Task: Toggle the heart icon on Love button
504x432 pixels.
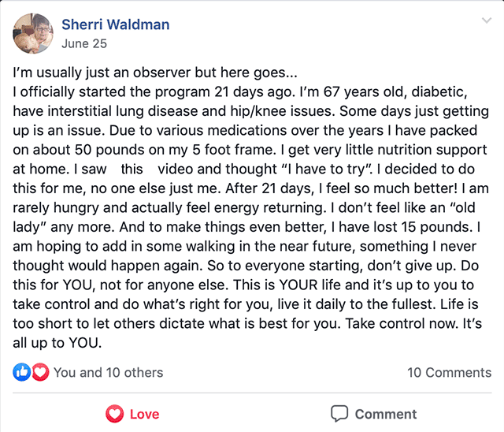Action: (x=114, y=414)
